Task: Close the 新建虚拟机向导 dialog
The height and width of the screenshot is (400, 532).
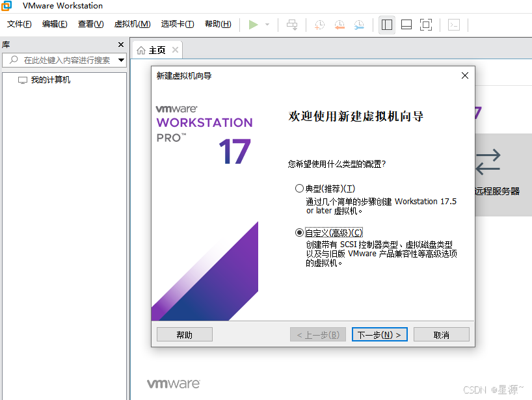Action: coord(465,75)
